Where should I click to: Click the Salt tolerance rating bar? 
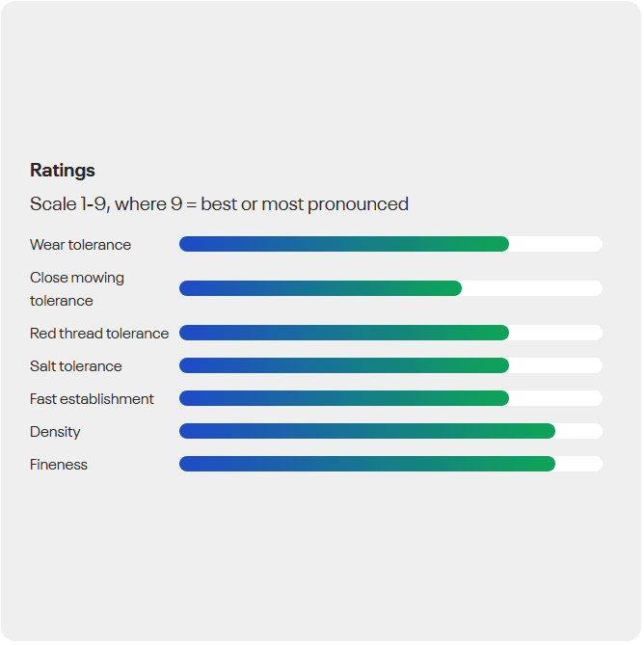point(390,365)
